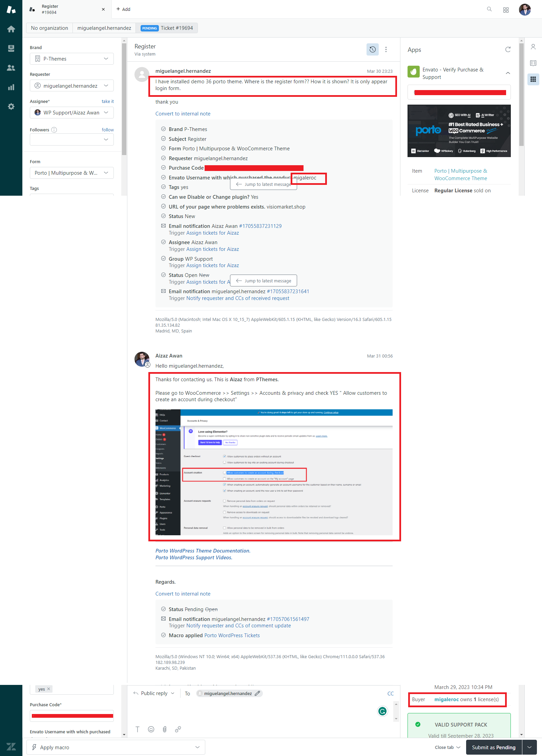
Task: Open email notification #17055837231129 link
Action: tap(260, 226)
